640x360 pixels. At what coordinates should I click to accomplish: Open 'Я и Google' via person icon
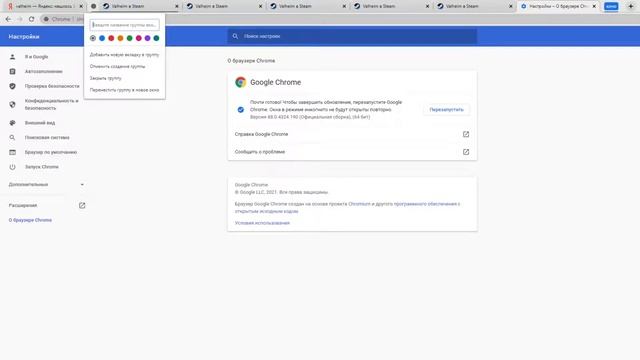click(x=12, y=57)
